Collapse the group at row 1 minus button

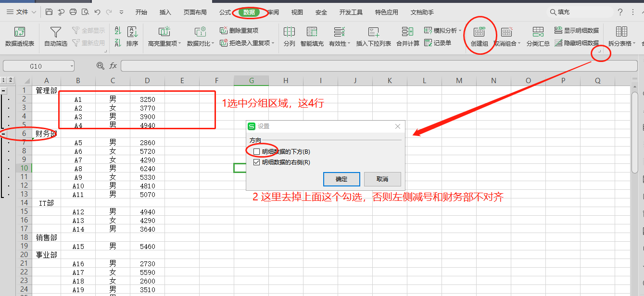tap(4, 90)
